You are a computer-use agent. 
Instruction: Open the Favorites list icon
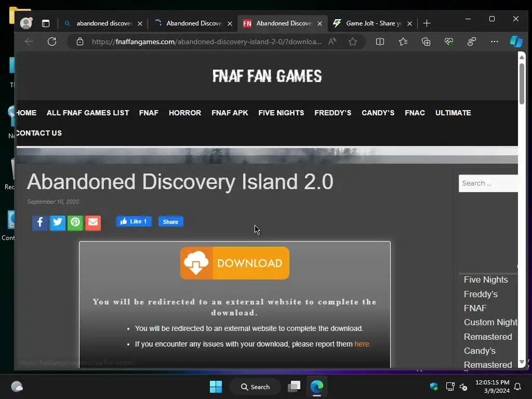[403, 42]
